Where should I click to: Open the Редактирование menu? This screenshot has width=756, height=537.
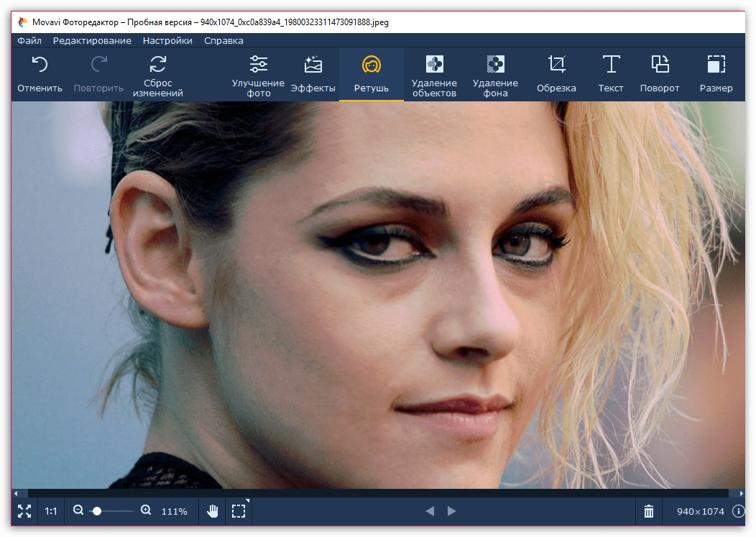92,41
